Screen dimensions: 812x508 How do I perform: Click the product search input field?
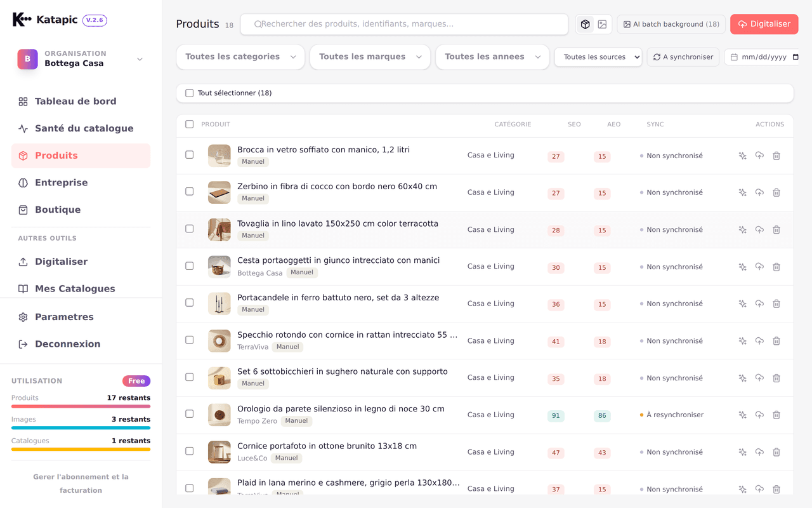[x=404, y=24]
